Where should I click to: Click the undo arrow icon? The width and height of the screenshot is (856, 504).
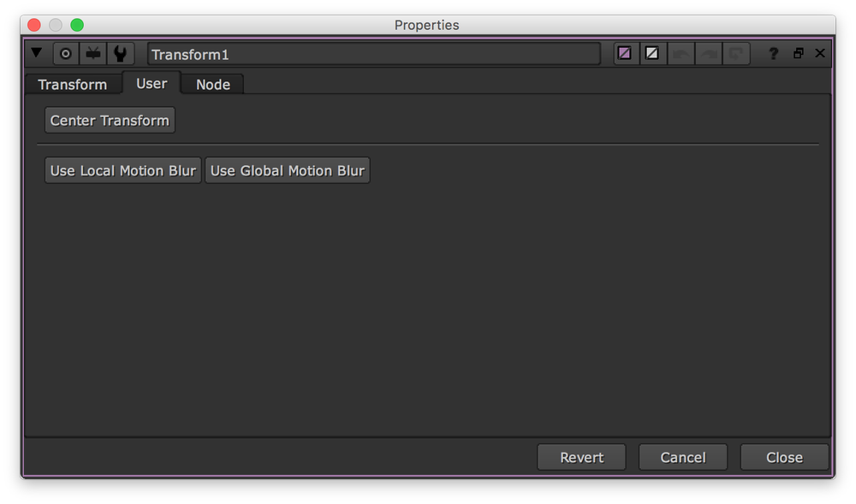click(x=681, y=53)
